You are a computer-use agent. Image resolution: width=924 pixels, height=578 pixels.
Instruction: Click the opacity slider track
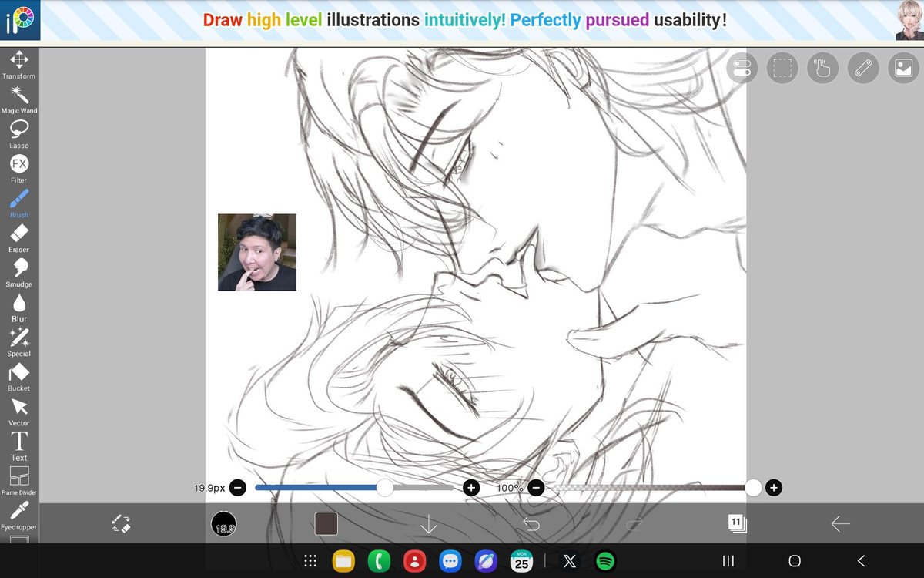[x=654, y=487]
